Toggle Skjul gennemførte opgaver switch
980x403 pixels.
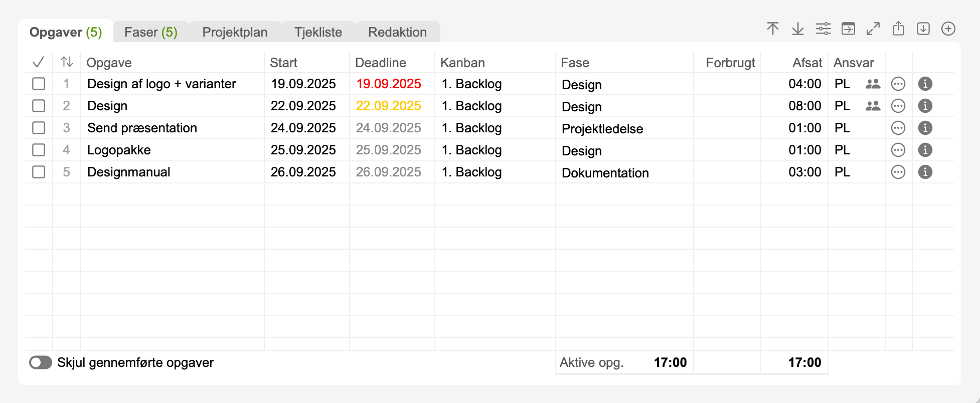click(x=41, y=362)
